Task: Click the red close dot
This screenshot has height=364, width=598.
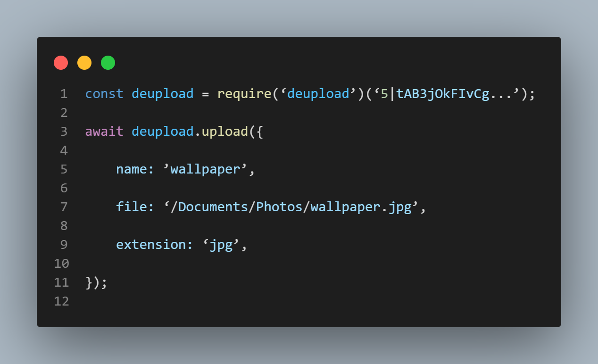Action: click(x=61, y=63)
